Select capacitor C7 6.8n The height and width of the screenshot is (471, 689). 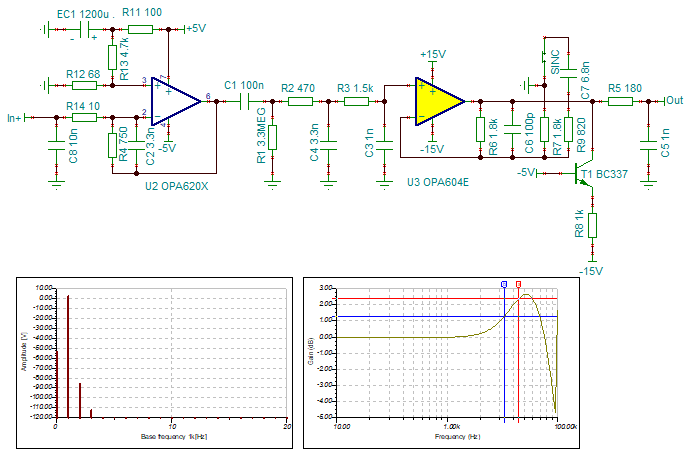tap(568, 73)
